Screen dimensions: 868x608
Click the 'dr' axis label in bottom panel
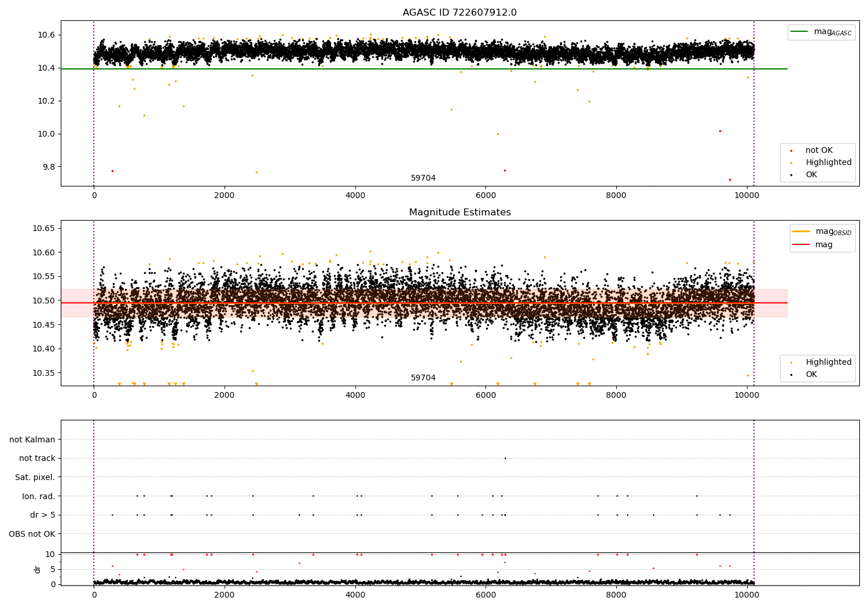point(38,569)
